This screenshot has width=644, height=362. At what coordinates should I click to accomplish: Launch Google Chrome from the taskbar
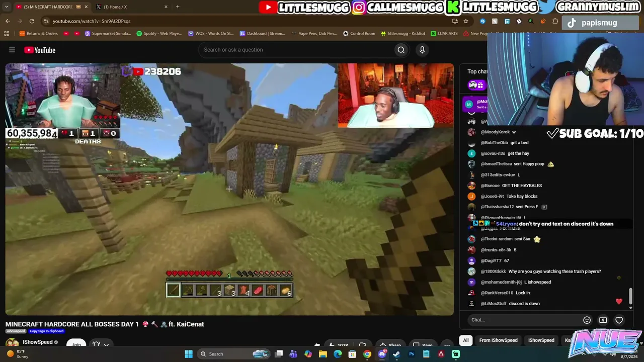(367, 354)
